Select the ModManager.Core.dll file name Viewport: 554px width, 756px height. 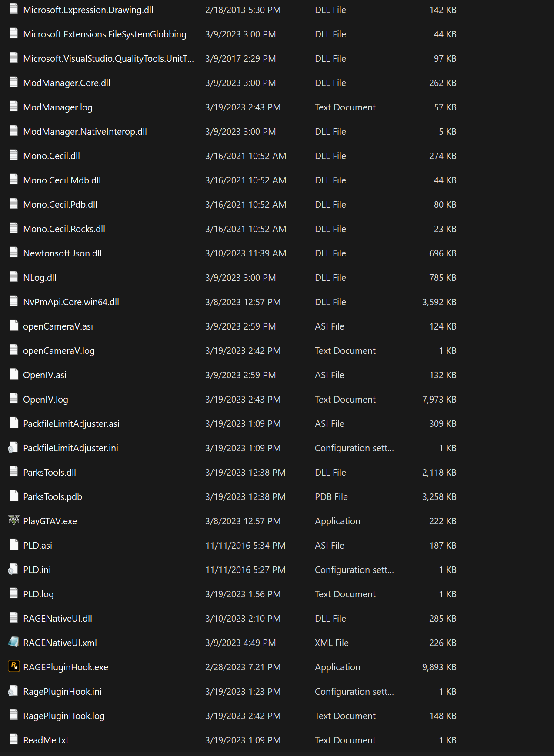click(x=67, y=83)
